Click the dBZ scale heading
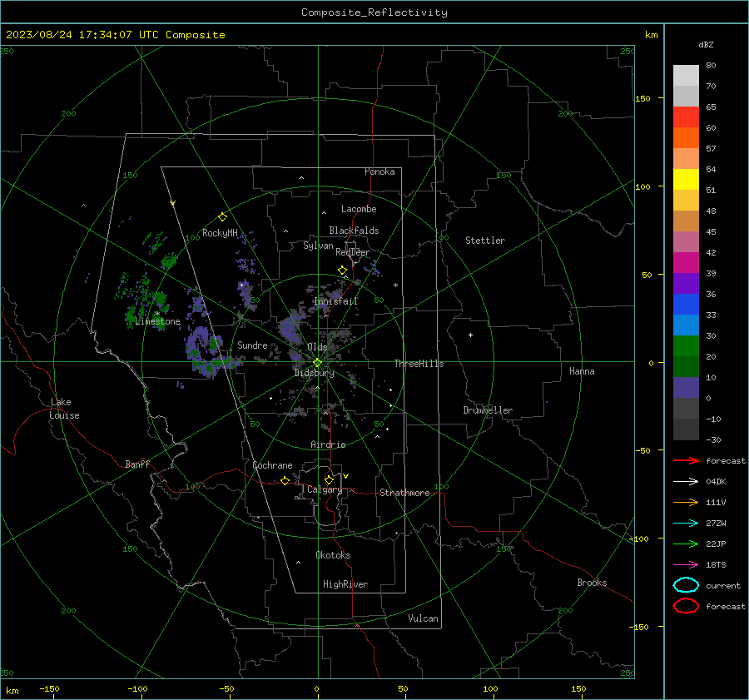This screenshot has height=700, width=749. click(x=706, y=44)
